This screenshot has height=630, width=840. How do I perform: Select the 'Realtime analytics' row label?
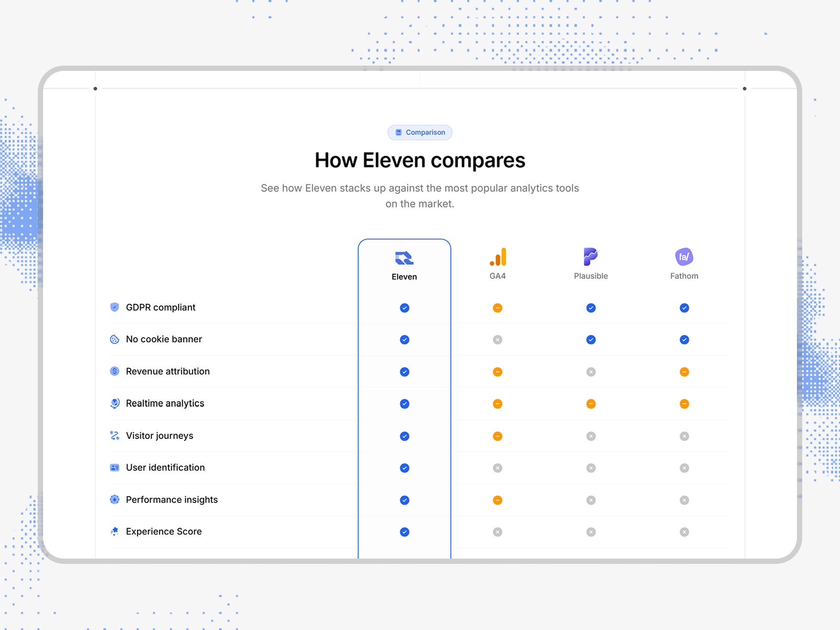[x=165, y=403]
